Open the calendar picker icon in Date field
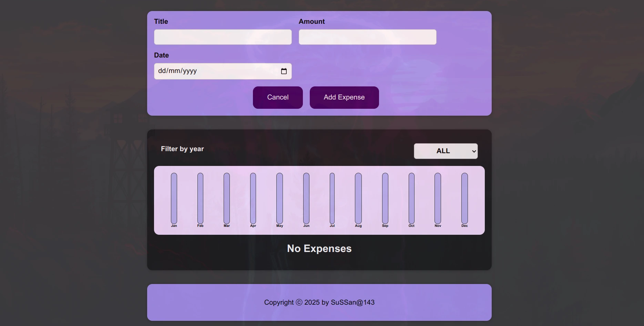644x326 pixels. 284,71
